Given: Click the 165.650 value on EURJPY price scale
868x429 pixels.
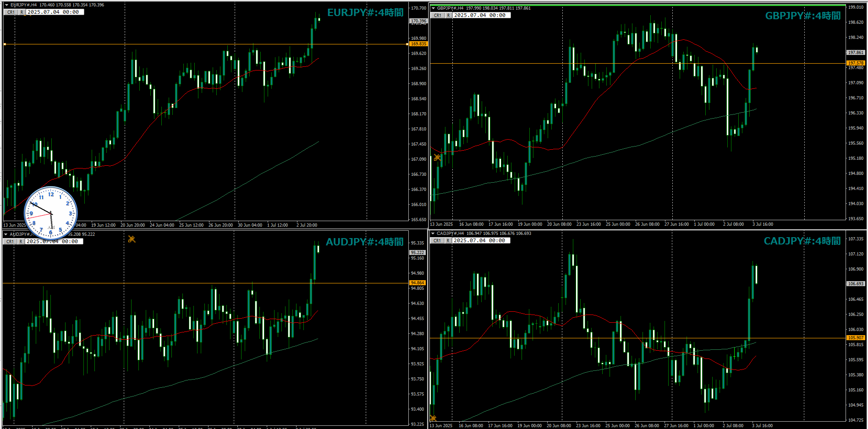Looking at the screenshot, I should [418, 220].
